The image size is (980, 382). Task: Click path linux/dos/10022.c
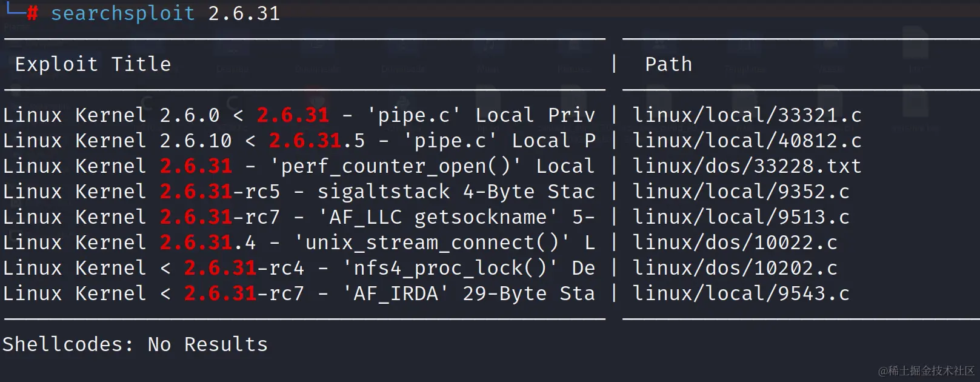[735, 243]
